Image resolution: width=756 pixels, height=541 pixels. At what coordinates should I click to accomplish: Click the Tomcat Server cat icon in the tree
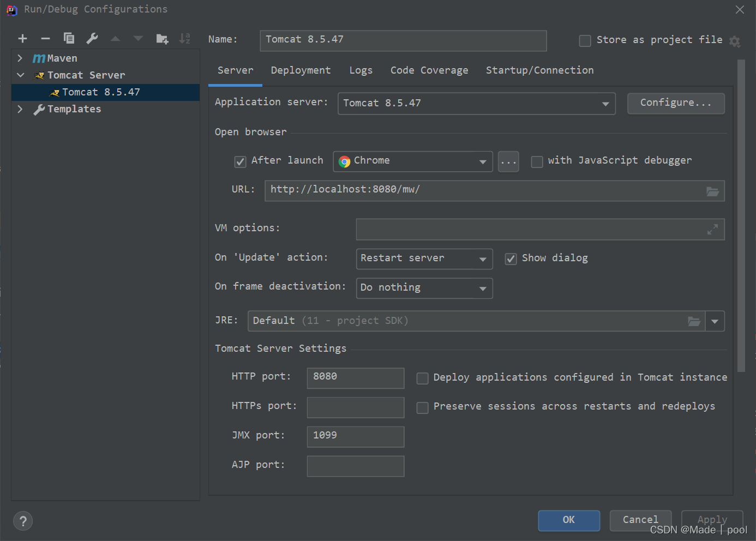(39, 75)
